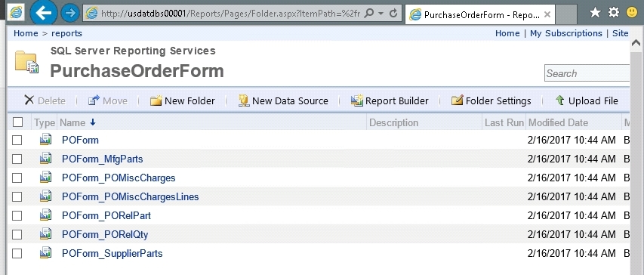644x275 pixels.
Task: Click the Home breadcrumb link
Action: [26, 33]
